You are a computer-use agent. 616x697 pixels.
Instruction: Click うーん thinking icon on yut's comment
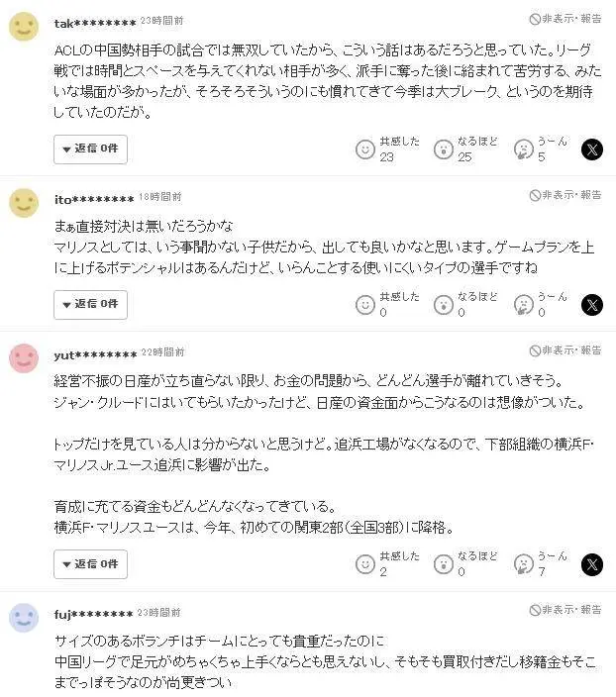tap(524, 564)
